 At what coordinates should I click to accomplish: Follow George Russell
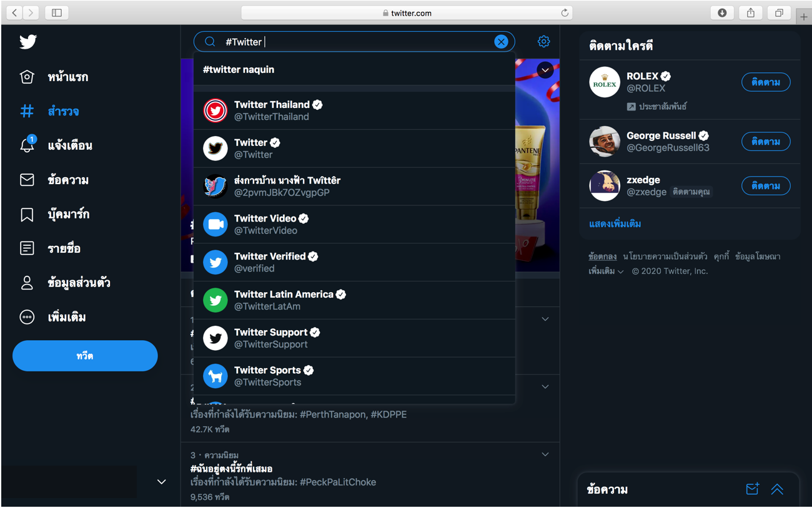pos(765,142)
